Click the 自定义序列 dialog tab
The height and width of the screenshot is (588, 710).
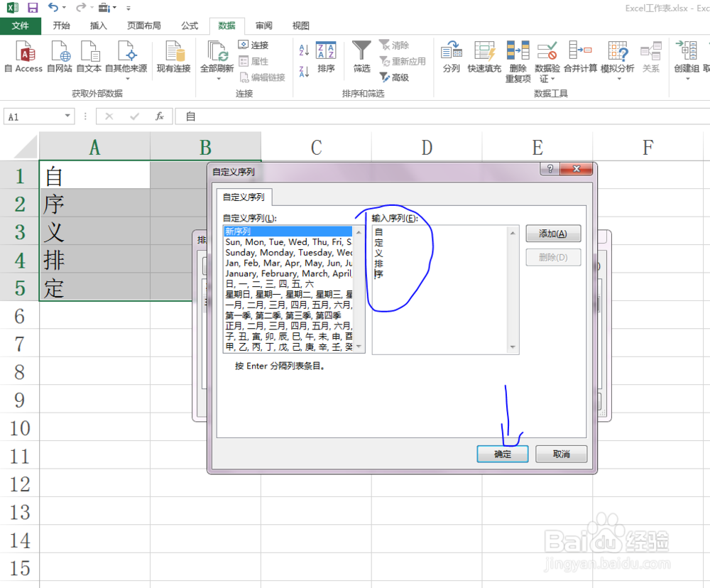pyautogui.click(x=244, y=197)
